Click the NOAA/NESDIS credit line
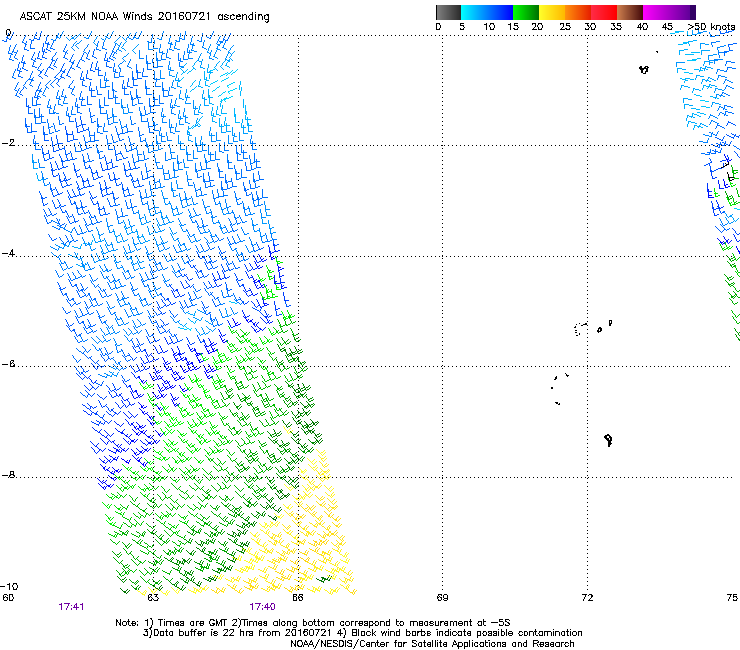The height and width of the screenshot is (650, 740). [432, 644]
